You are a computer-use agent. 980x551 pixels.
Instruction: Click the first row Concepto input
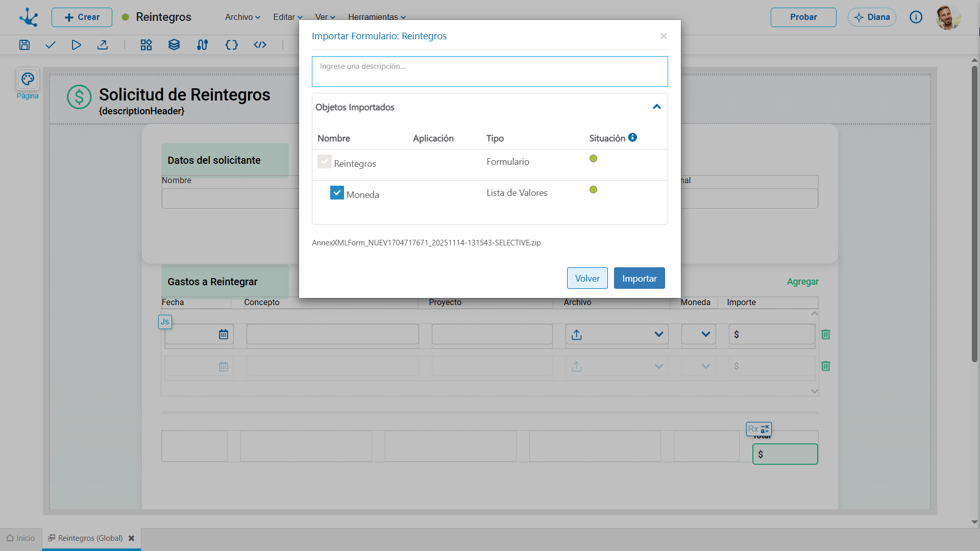point(333,334)
